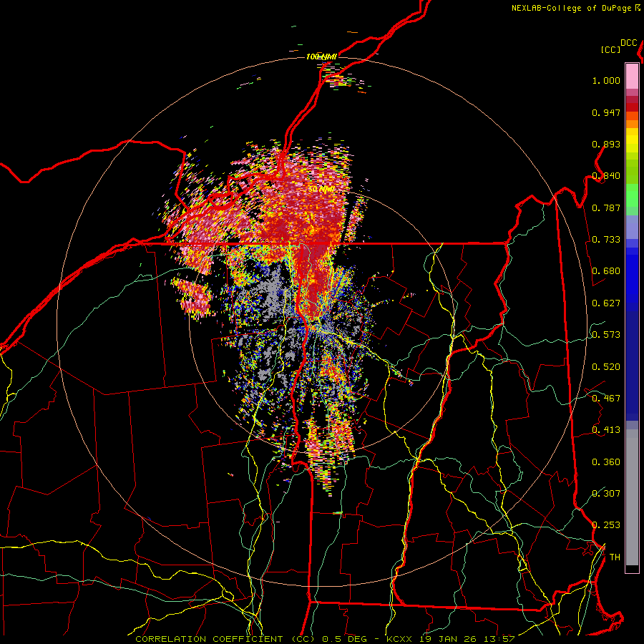644x644 pixels.
Task: Select the 0.307 scale value
Action: coord(606,494)
